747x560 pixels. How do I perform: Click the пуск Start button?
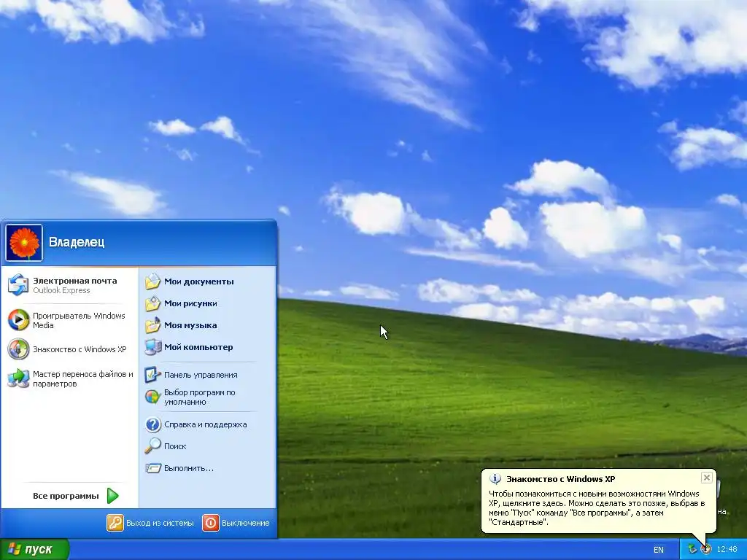(x=34, y=550)
